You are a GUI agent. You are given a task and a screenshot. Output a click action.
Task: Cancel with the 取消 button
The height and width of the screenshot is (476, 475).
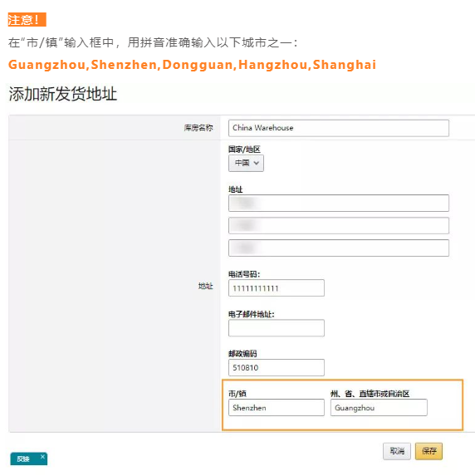coord(397,451)
